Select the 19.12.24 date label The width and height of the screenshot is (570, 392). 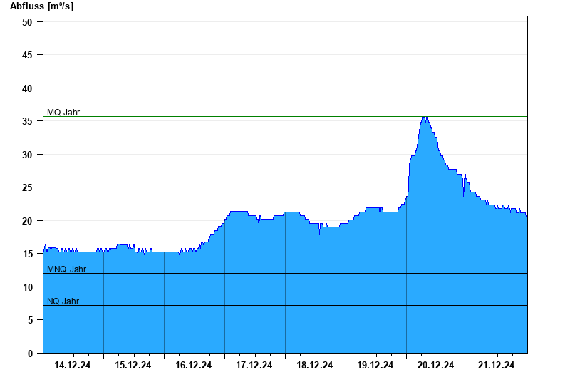pyautogui.click(x=375, y=365)
